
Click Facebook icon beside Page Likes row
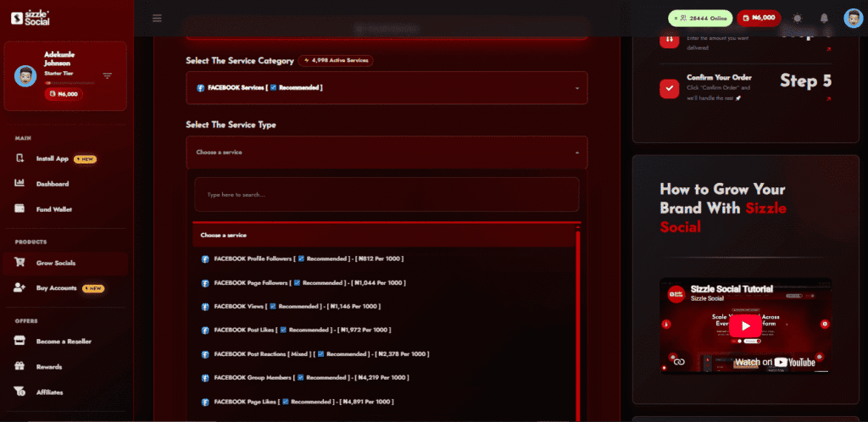coord(205,403)
